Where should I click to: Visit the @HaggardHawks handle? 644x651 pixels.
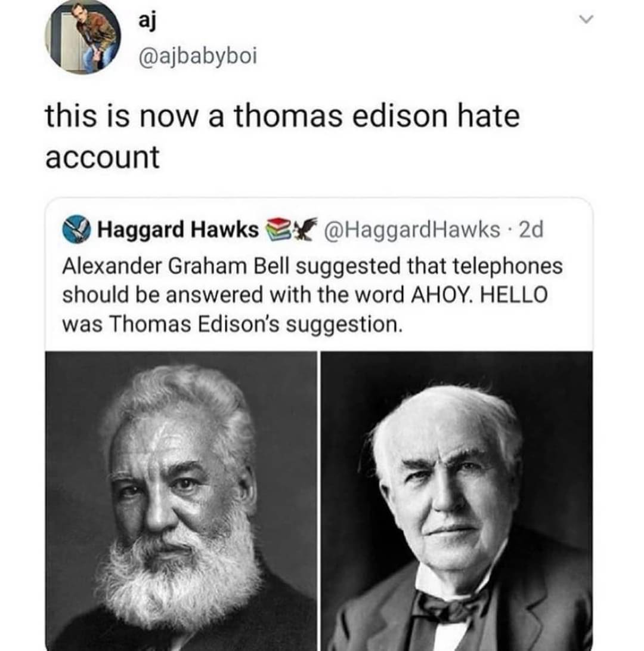pos(411,230)
